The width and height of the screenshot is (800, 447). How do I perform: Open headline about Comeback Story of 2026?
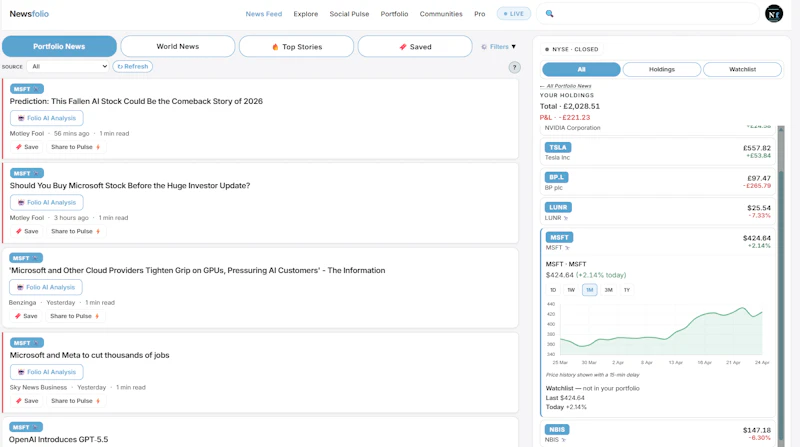(136, 101)
